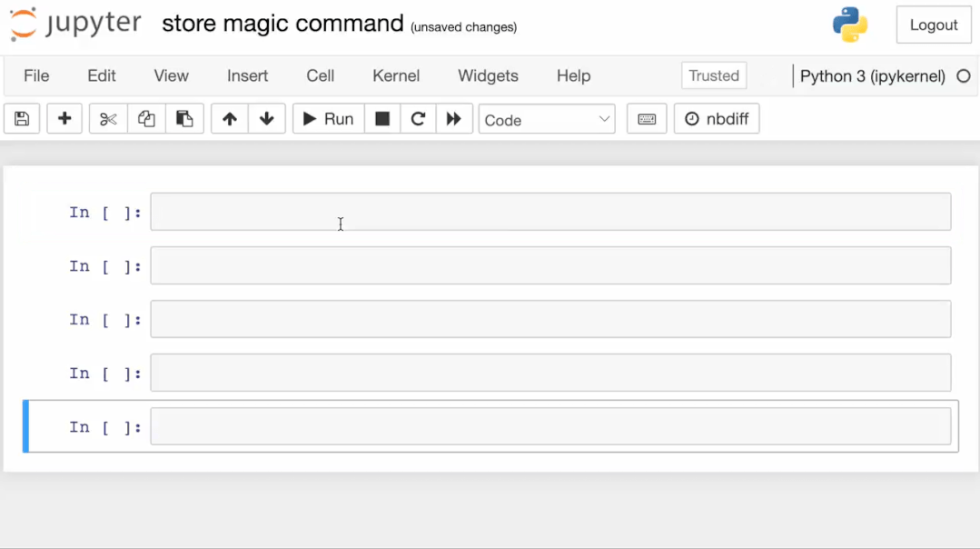Open the Kernel menu
The width and height of the screenshot is (980, 549).
pyautogui.click(x=396, y=75)
